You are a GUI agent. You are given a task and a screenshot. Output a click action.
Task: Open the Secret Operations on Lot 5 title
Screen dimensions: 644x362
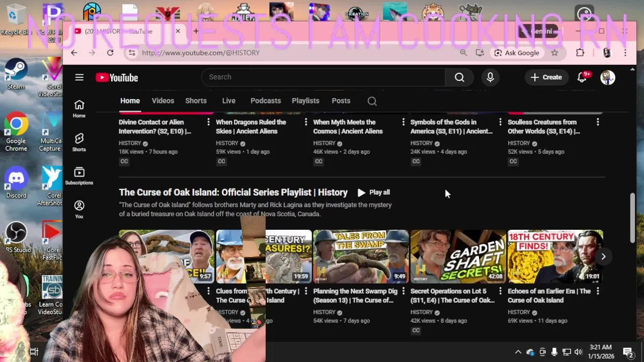[x=453, y=296]
